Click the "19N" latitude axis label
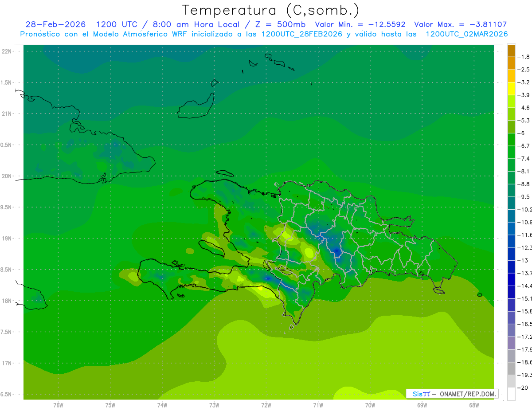Screen dimensions: 532x411 7,239
